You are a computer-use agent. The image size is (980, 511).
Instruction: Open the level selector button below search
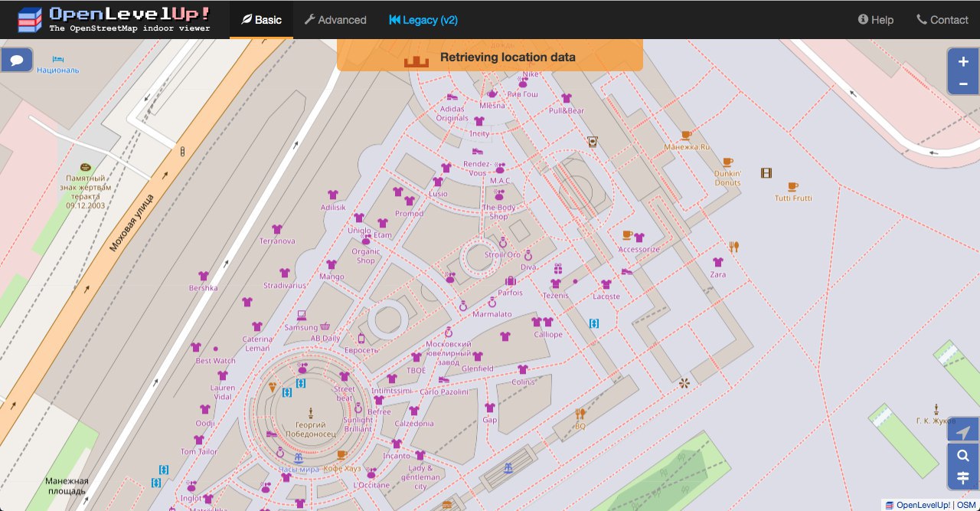coord(963,478)
